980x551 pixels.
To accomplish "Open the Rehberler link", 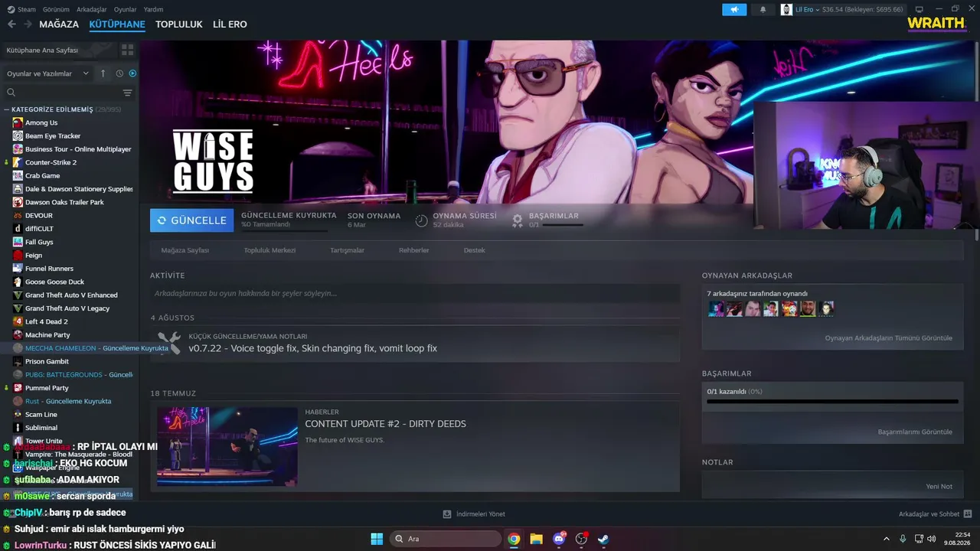I will tap(413, 250).
